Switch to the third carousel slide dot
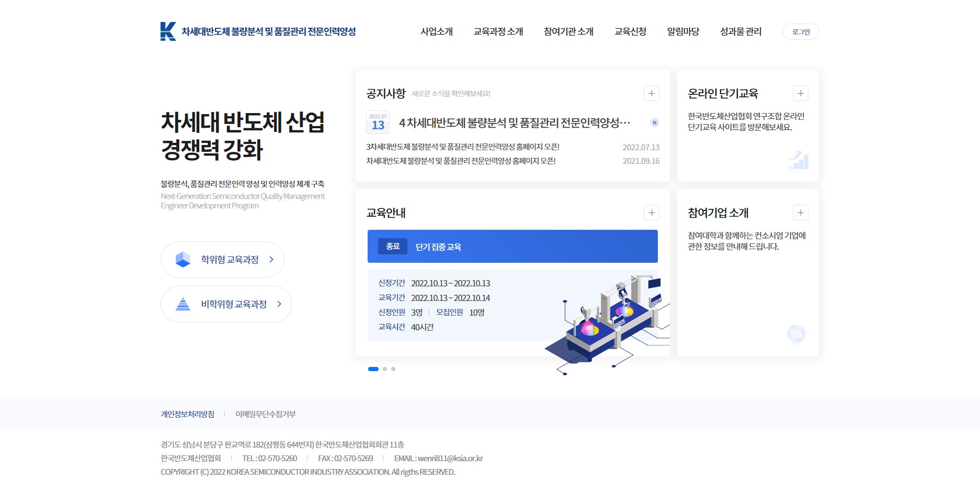The height and width of the screenshot is (491, 980). pyautogui.click(x=393, y=369)
